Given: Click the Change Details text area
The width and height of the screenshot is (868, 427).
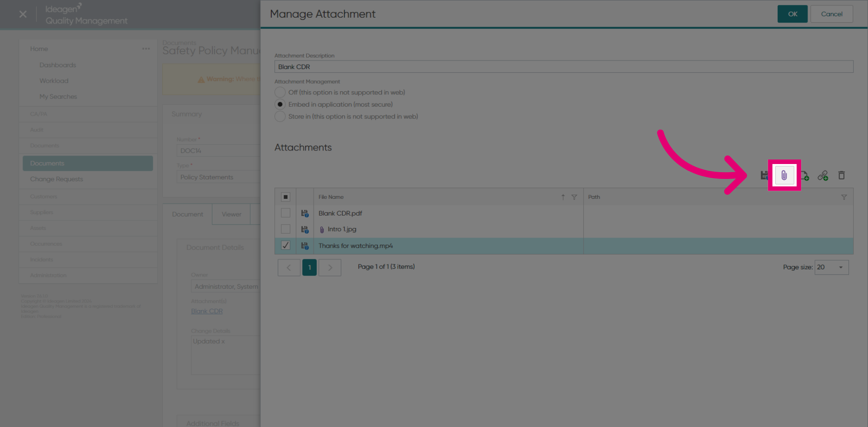Looking at the screenshot, I should click(x=226, y=355).
